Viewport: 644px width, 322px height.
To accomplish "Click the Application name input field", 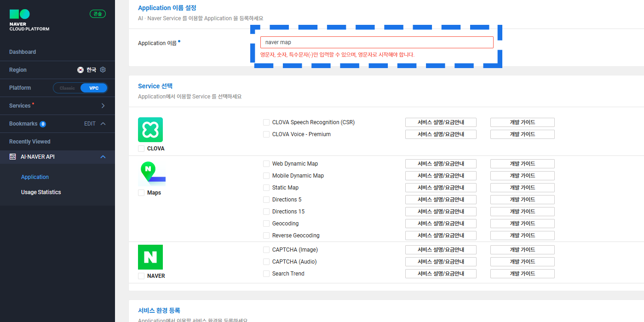I will [x=377, y=42].
